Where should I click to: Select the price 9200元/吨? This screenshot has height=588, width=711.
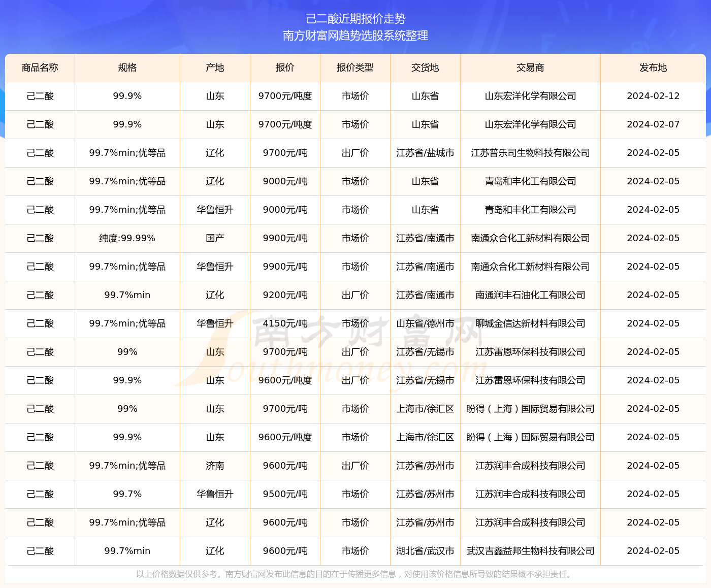tap(285, 295)
